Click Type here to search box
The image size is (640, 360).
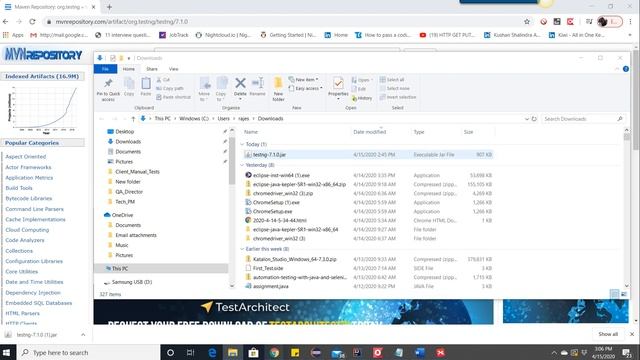coord(88,353)
